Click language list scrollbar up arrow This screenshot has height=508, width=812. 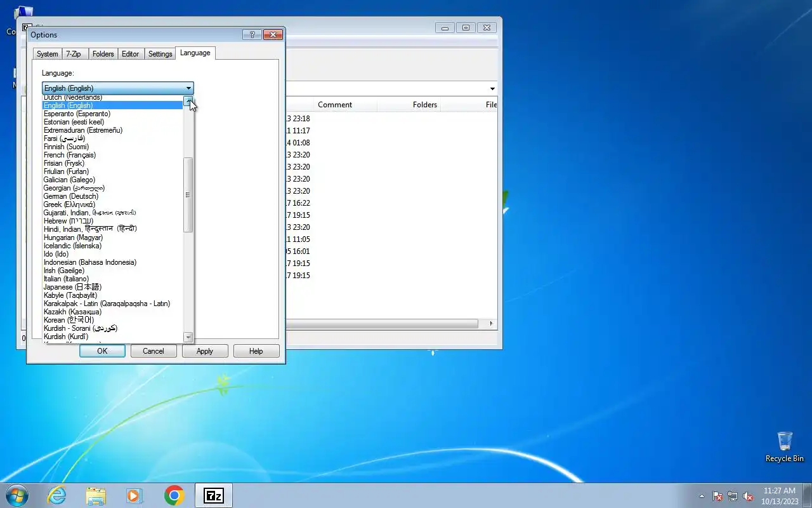[x=188, y=102]
